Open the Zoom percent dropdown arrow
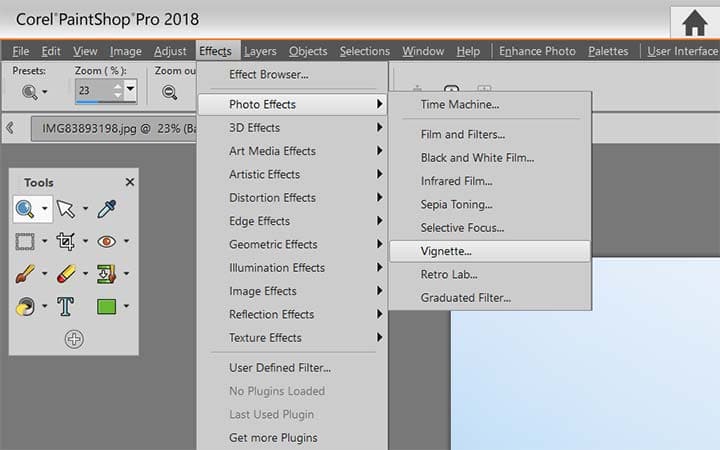The image size is (720, 450). coord(130,88)
